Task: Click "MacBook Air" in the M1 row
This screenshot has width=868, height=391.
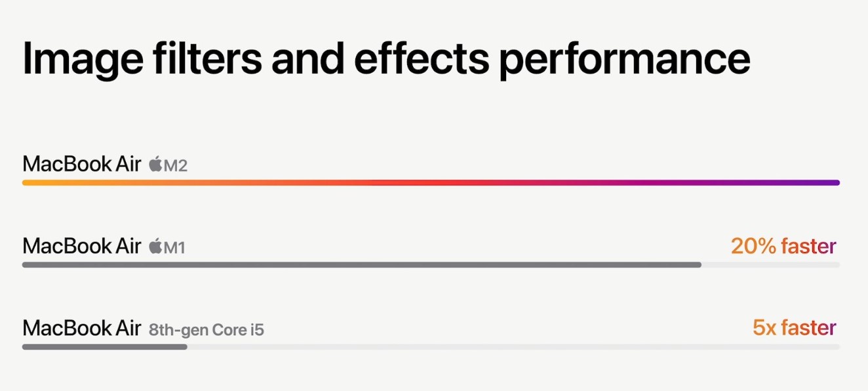Action: (x=81, y=246)
